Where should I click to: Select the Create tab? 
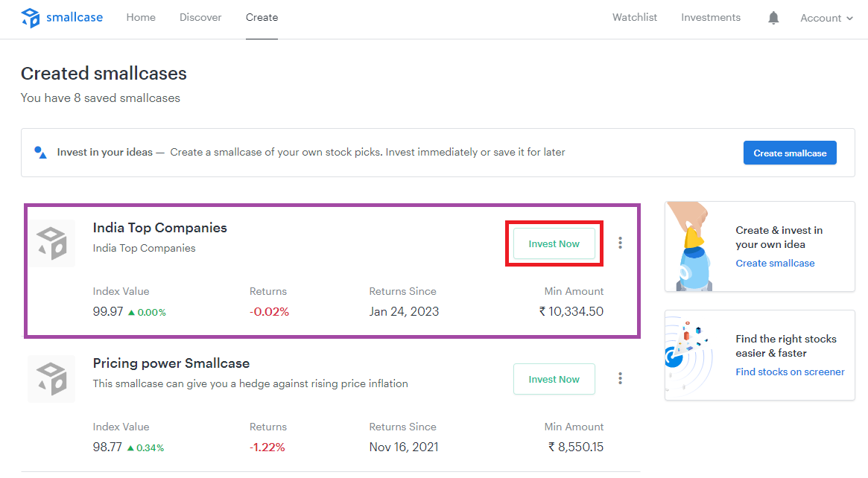262,18
